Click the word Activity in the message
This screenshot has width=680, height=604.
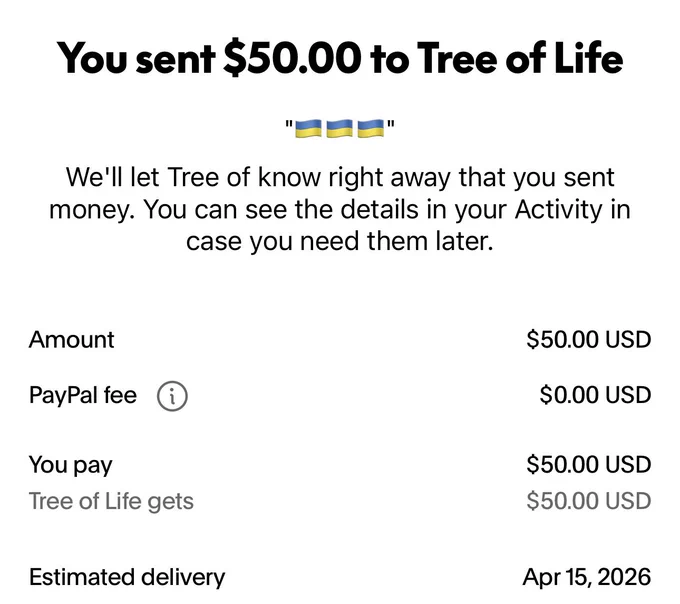tap(559, 209)
